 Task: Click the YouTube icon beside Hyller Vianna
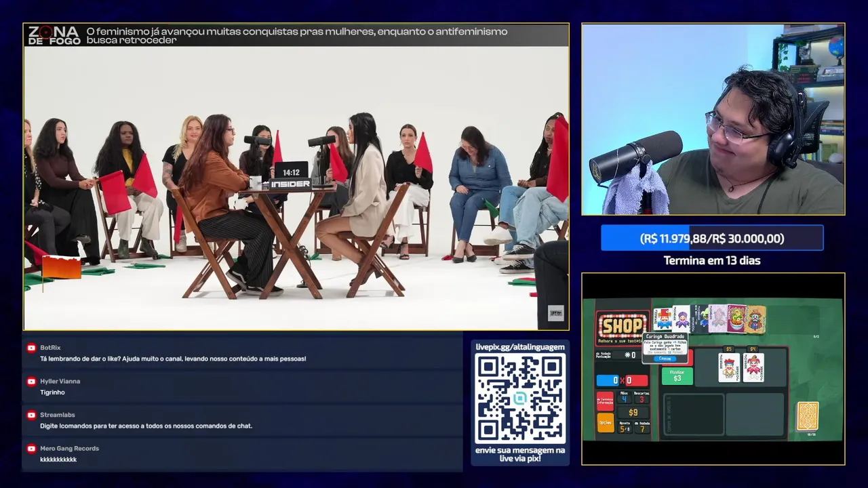coord(31,382)
